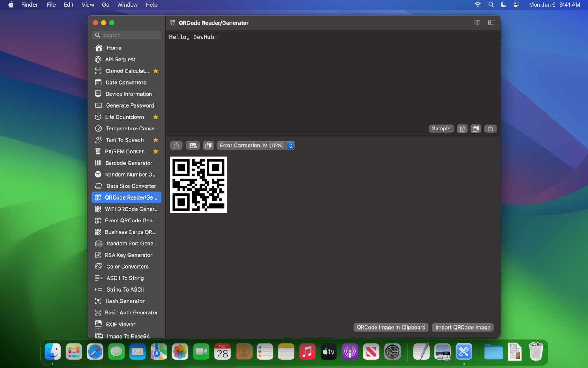Viewport: 588px width, 368px height.
Task: Click Import QRCode image button
Action: coord(463,328)
